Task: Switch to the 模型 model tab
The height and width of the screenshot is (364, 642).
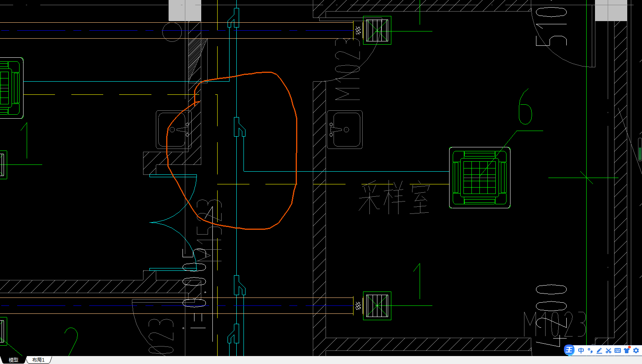Action: [x=13, y=360]
